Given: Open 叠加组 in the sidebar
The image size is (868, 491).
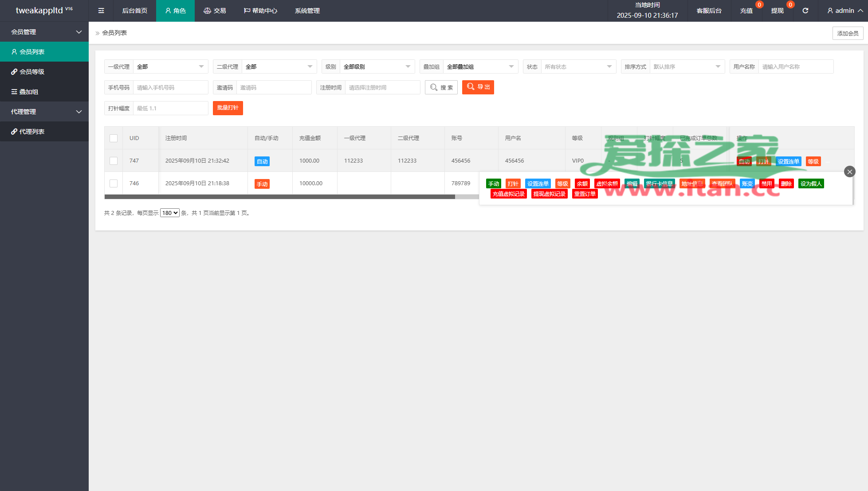Looking at the screenshot, I should 29,92.
